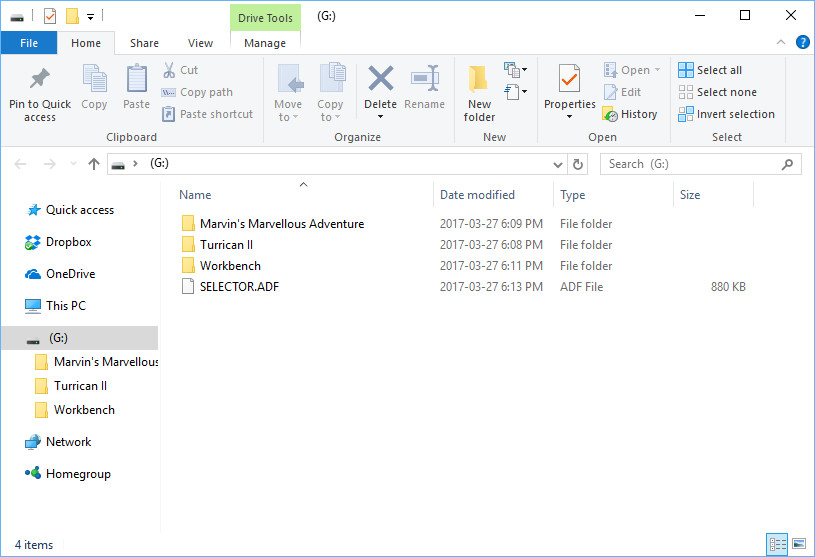This screenshot has height=557, width=815.
Task: Open the Copy to menu
Action: 331,94
